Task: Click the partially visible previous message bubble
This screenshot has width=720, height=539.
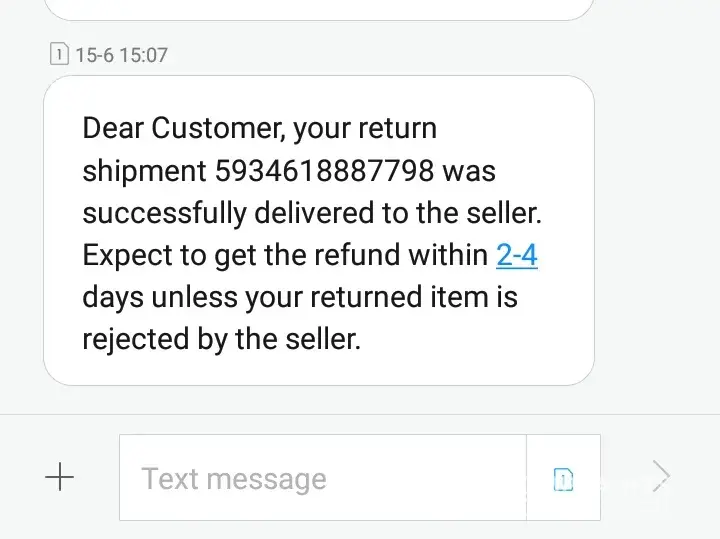Action: pyautogui.click(x=319, y=9)
